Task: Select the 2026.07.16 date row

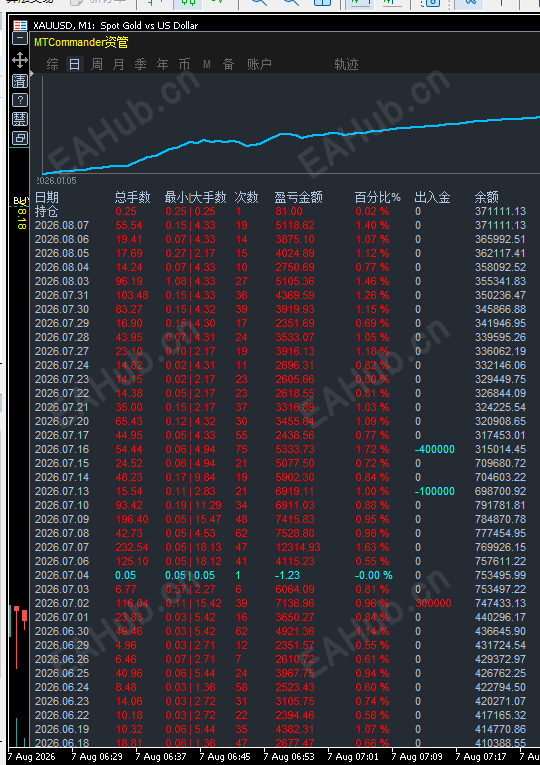Action: 62,449
